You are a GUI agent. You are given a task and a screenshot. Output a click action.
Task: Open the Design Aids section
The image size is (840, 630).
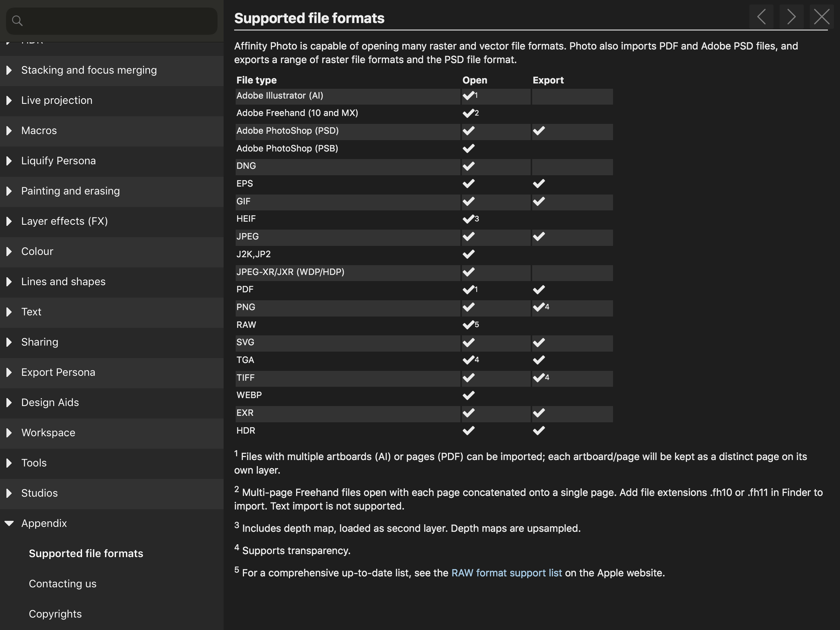pos(112,403)
